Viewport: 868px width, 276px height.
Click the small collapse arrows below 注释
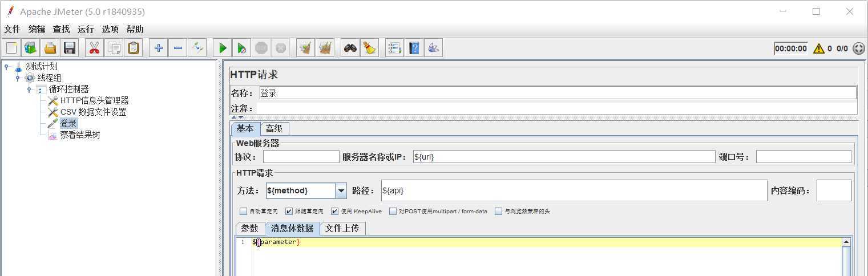pos(237,117)
